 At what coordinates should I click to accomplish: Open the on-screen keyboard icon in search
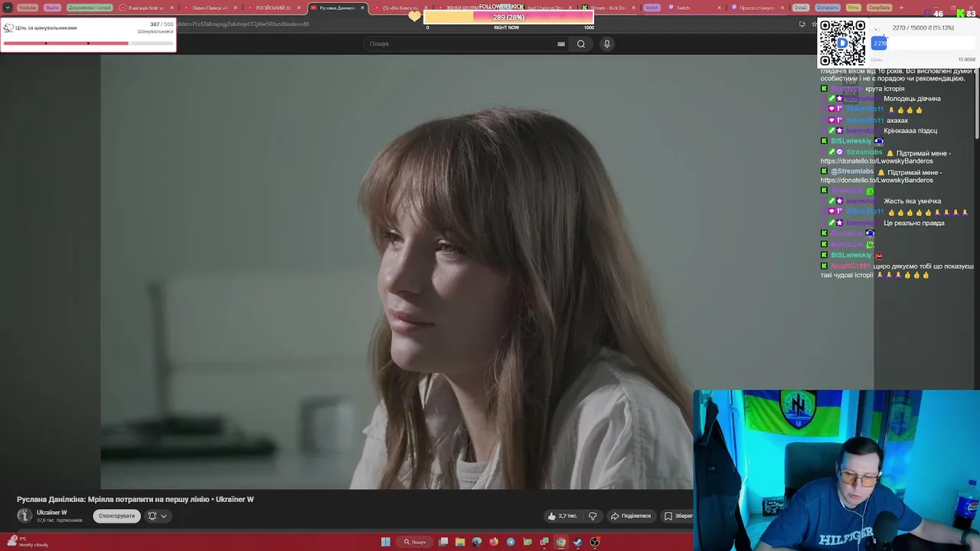561,44
